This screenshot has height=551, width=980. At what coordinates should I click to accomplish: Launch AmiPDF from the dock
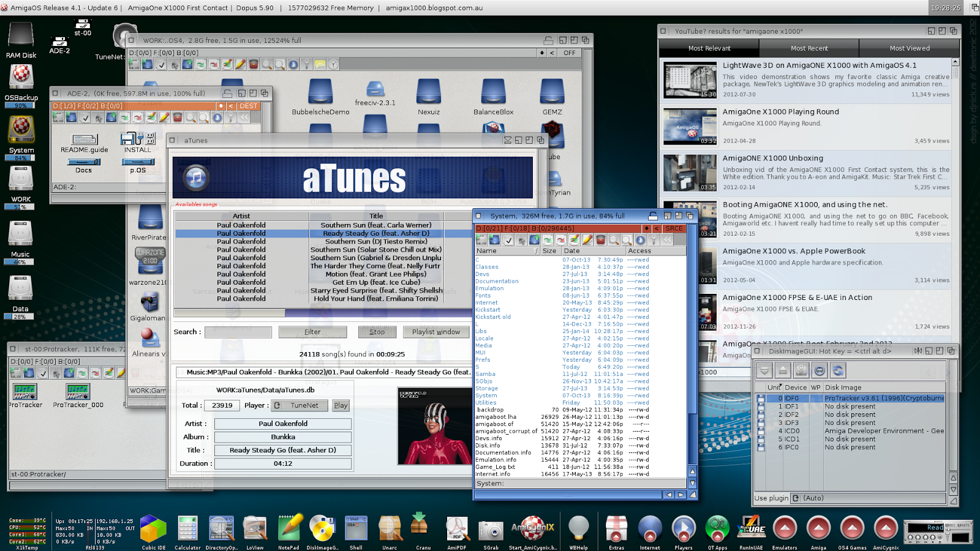[457, 529]
